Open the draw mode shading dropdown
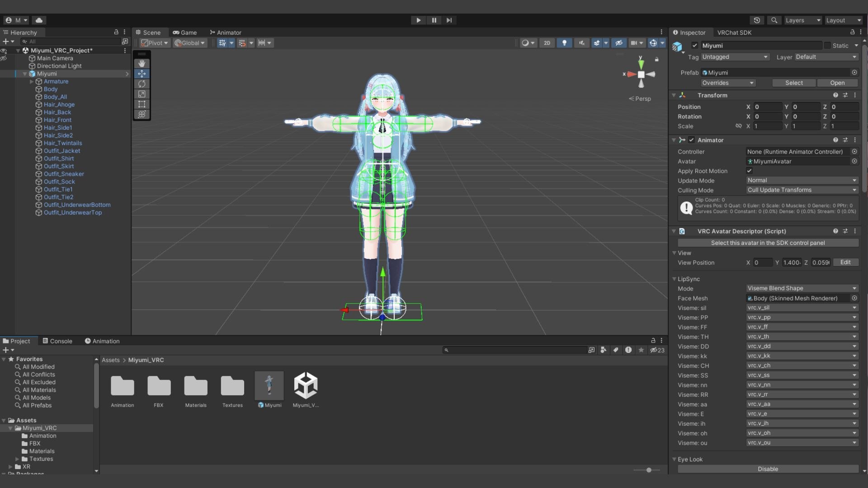 point(528,43)
